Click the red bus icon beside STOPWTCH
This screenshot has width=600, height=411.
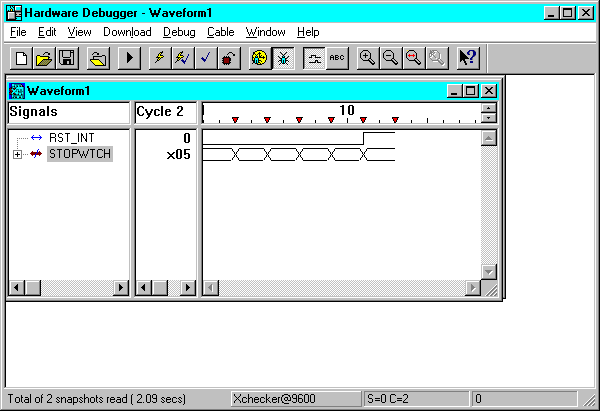tap(36, 154)
